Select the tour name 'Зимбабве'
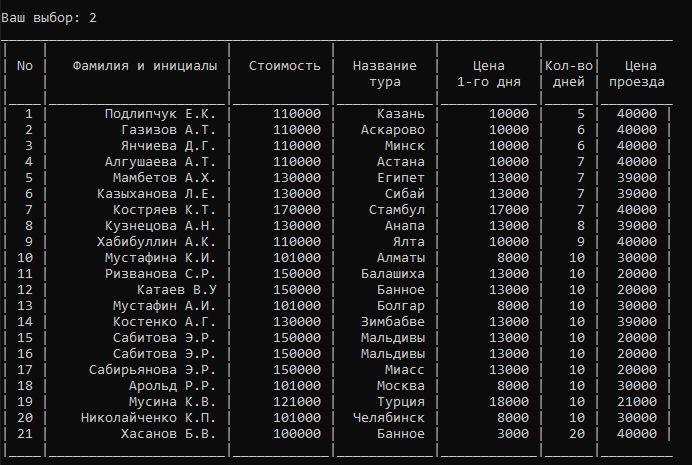Viewport: 692px width, 465px height. click(393, 322)
